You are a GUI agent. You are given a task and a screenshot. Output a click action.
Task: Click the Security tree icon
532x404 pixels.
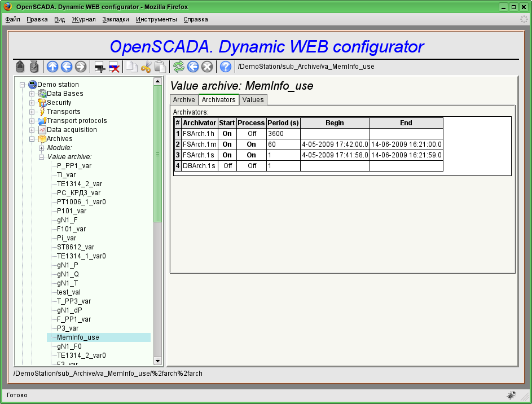point(42,103)
